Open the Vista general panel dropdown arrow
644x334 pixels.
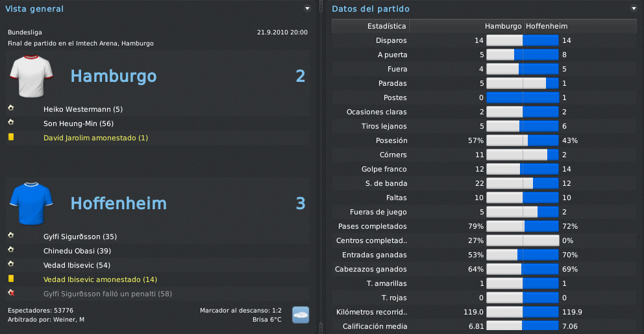[x=307, y=8]
